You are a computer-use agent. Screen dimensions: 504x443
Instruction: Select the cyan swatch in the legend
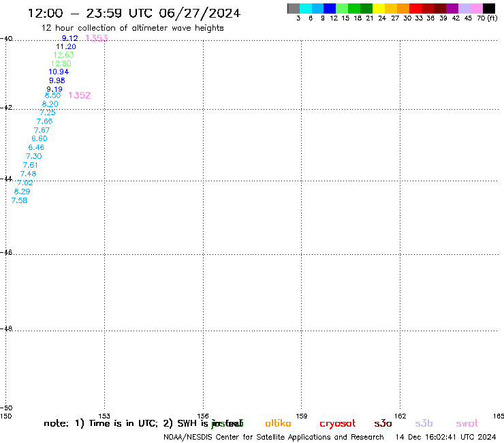coord(306,8)
